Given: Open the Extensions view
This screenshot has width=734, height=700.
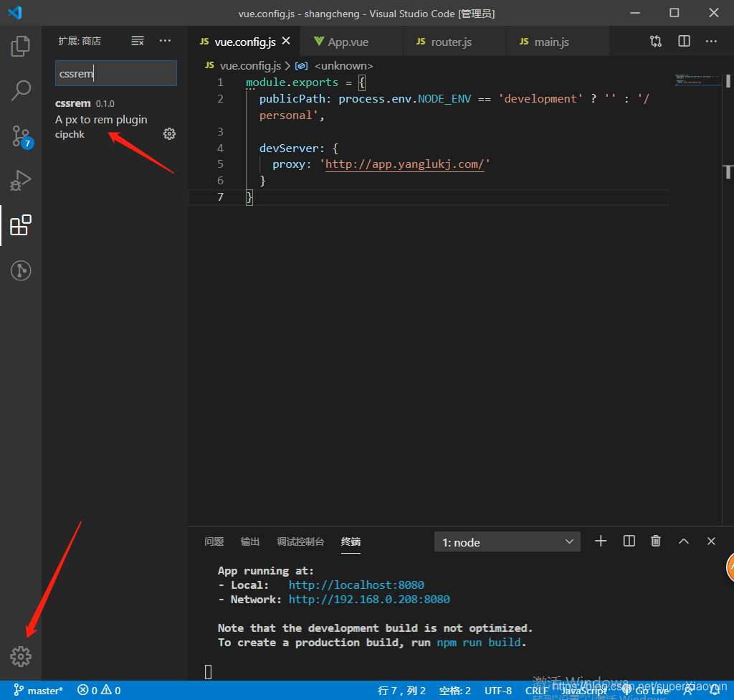Looking at the screenshot, I should pos(20,225).
